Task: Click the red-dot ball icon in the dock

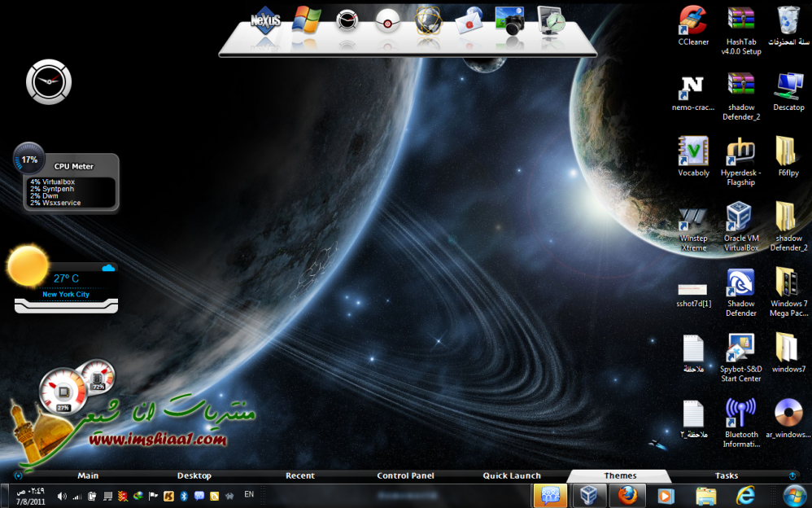Action: point(387,21)
